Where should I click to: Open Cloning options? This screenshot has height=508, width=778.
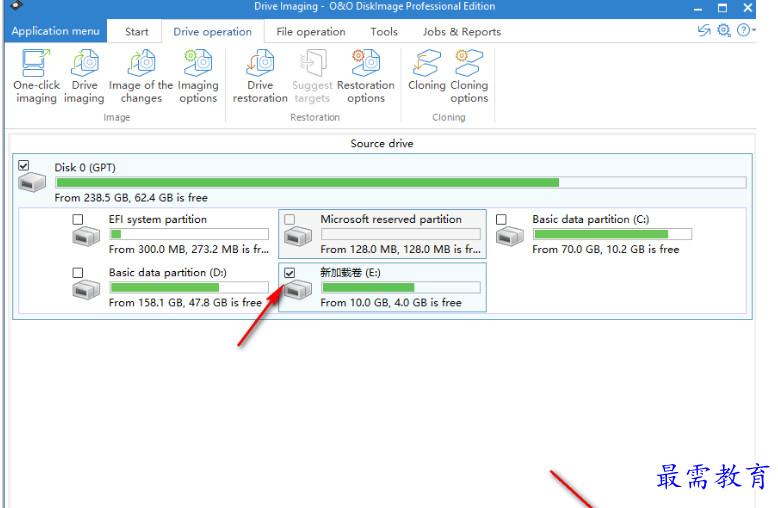point(469,76)
